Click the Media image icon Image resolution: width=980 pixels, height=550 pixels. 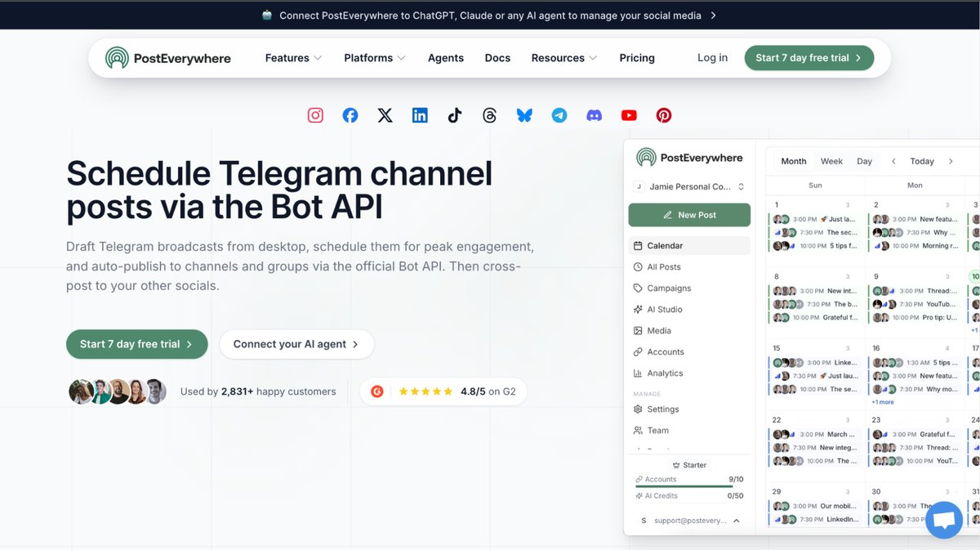coord(639,330)
